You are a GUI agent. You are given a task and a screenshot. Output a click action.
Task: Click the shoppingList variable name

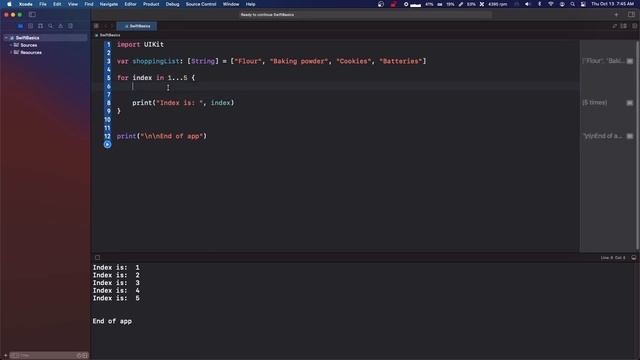click(x=156, y=61)
